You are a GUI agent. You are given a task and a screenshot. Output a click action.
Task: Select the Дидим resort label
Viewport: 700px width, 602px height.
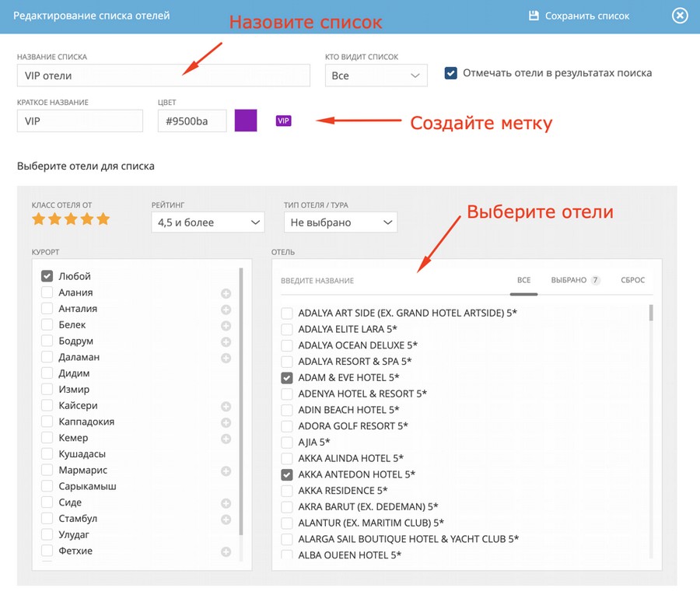point(74,373)
